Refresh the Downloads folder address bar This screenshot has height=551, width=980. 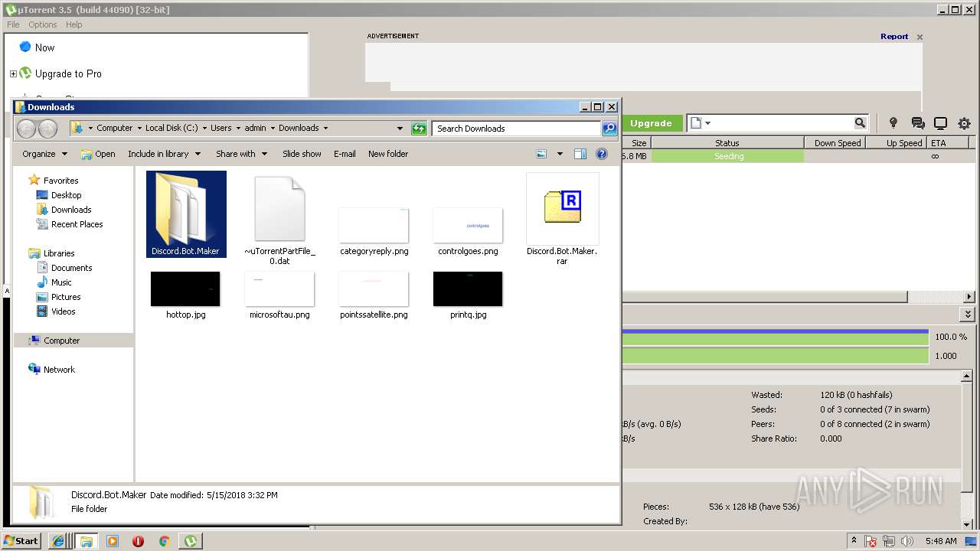tap(419, 129)
